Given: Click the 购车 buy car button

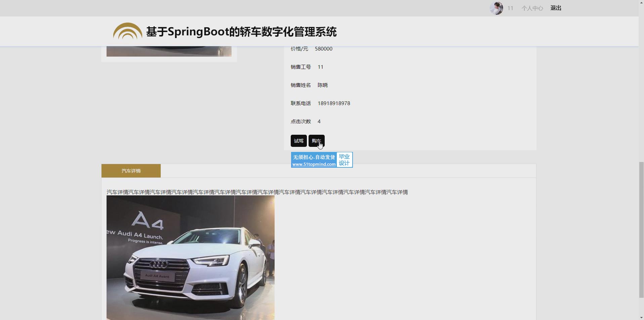Looking at the screenshot, I should pos(317,141).
